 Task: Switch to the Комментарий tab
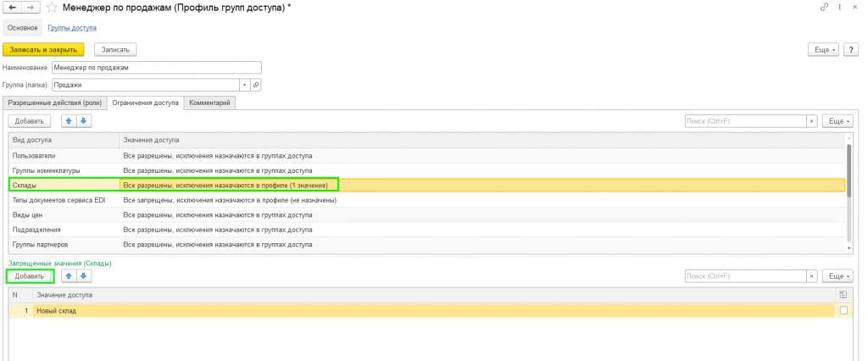pos(210,103)
